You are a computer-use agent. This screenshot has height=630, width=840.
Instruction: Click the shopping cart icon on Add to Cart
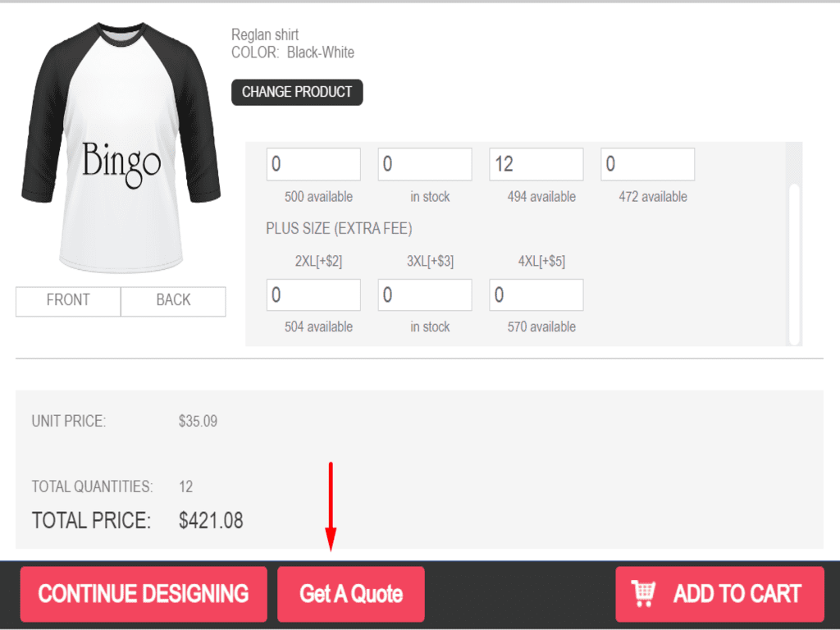point(644,592)
